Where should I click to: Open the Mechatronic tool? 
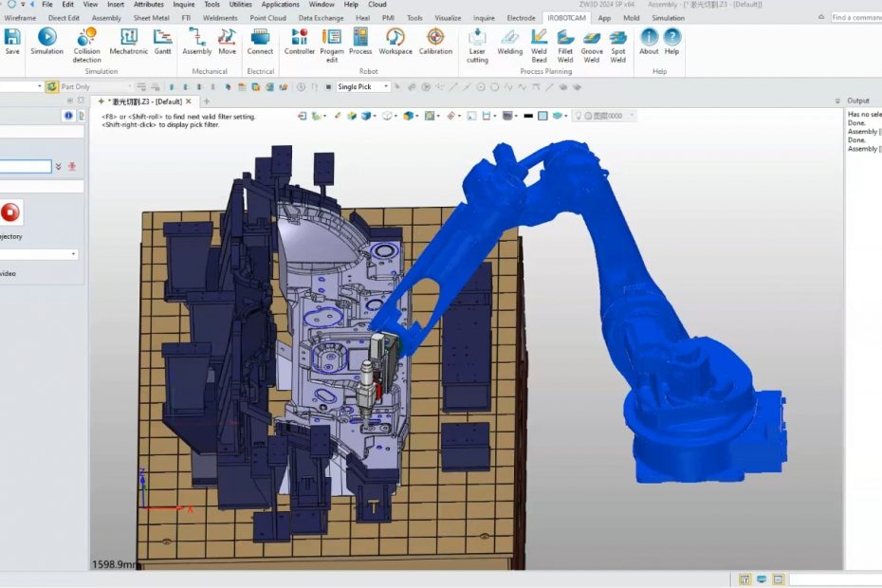(129, 42)
